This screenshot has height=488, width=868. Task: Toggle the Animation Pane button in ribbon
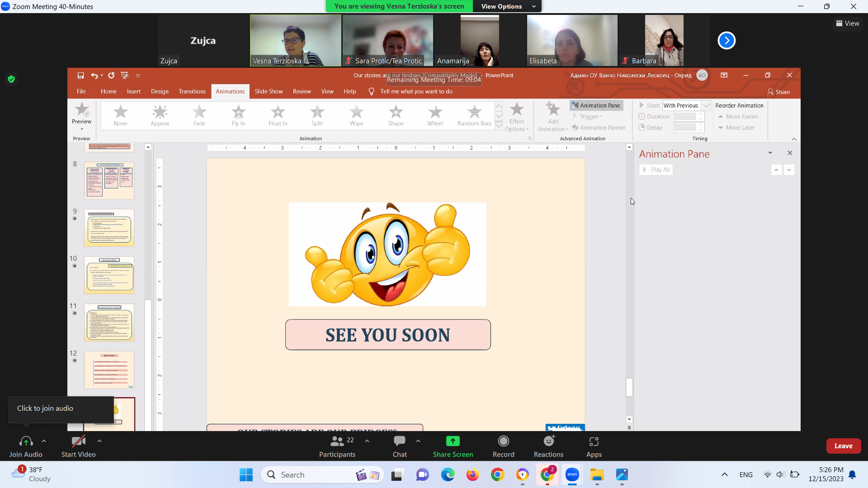[596, 105]
